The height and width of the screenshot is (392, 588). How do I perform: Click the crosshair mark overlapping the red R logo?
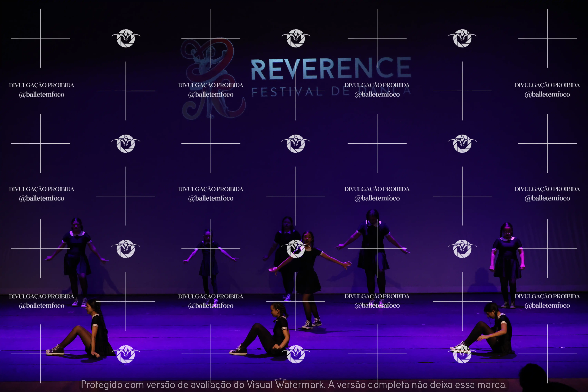tap(211, 38)
